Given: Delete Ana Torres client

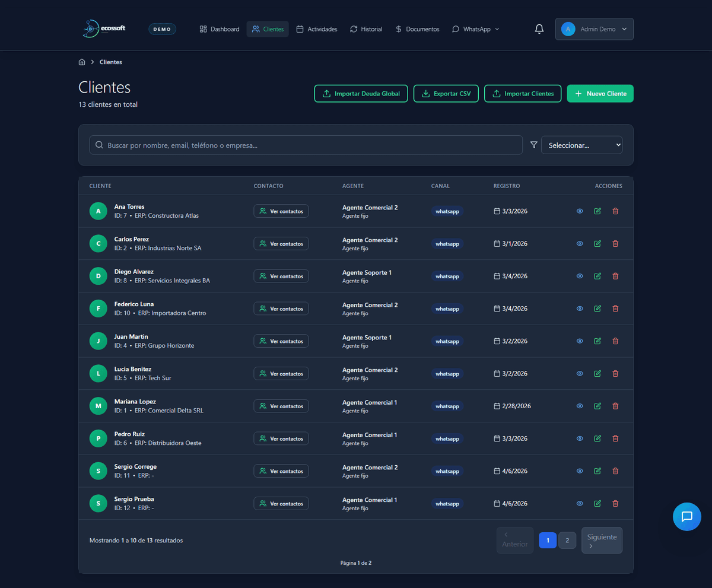Looking at the screenshot, I should [x=615, y=211].
